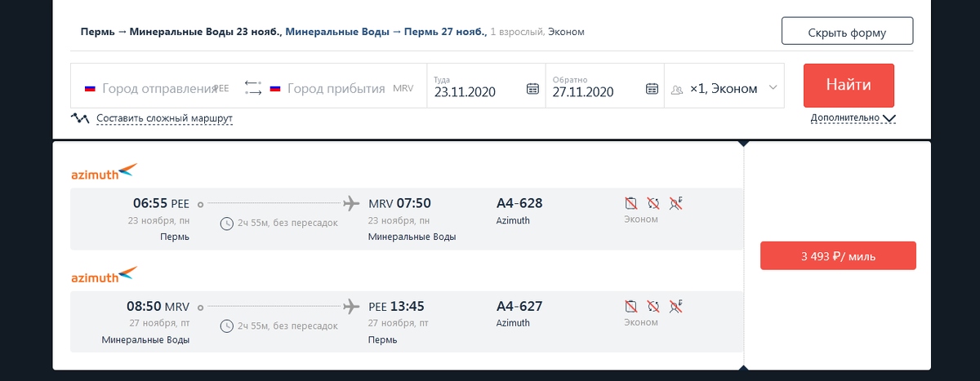This screenshot has height=381, width=980.
Task: Open passengers and class dropdown
Action: click(x=724, y=88)
